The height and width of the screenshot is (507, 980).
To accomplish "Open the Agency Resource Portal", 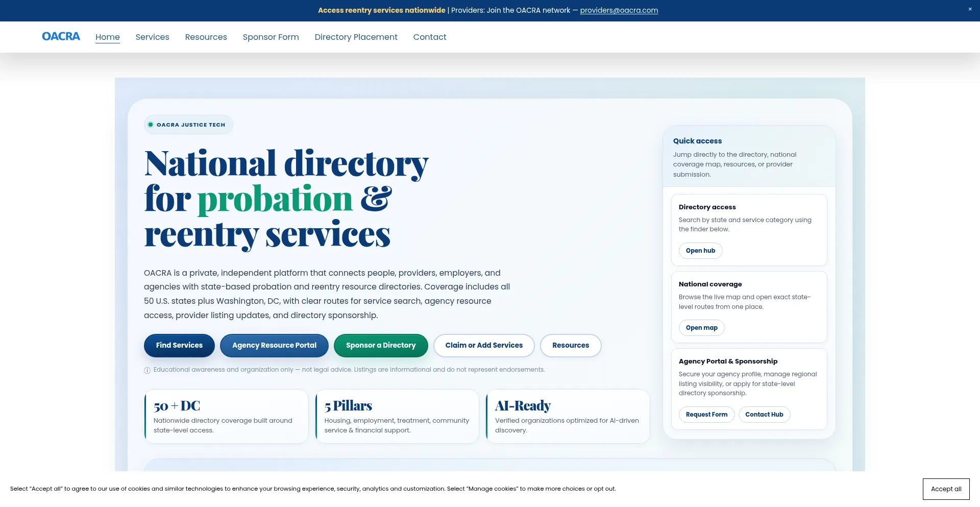I will tap(274, 346).
